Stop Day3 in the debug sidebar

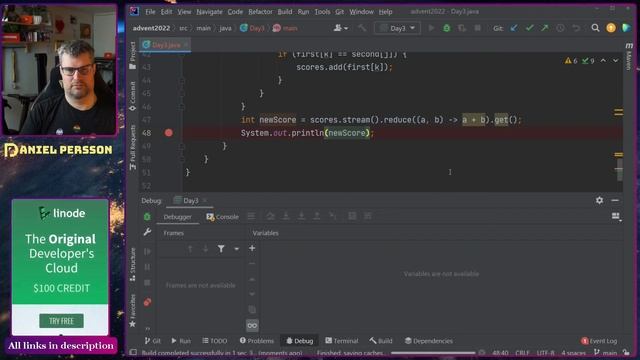(x=147, y=282)
